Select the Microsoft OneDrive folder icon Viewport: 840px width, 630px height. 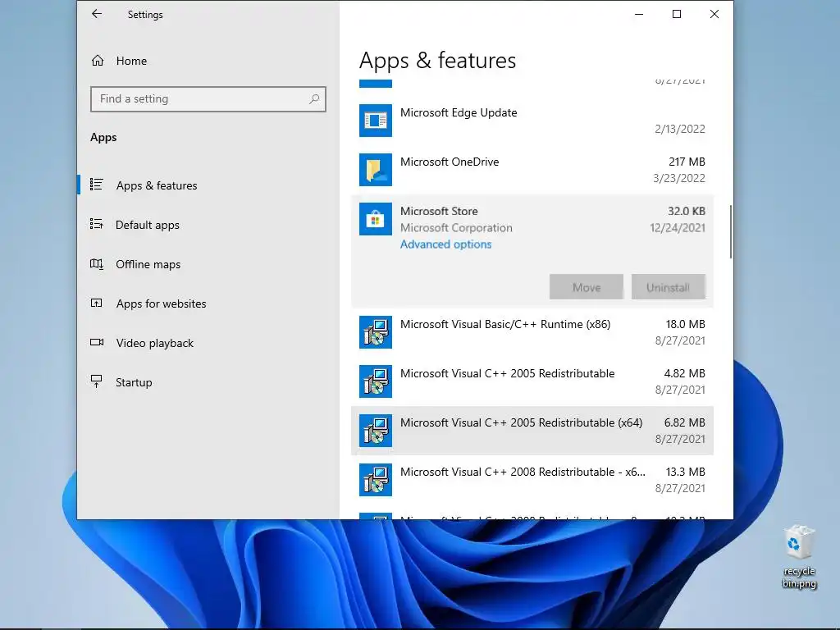(376, 170)
